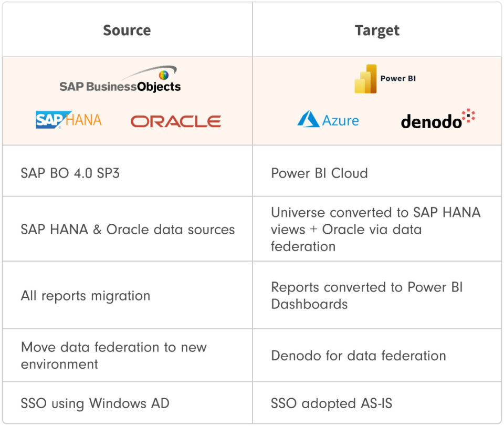504x426 pixels.
Task: Select the Target column header
Action: coord(377,30)
